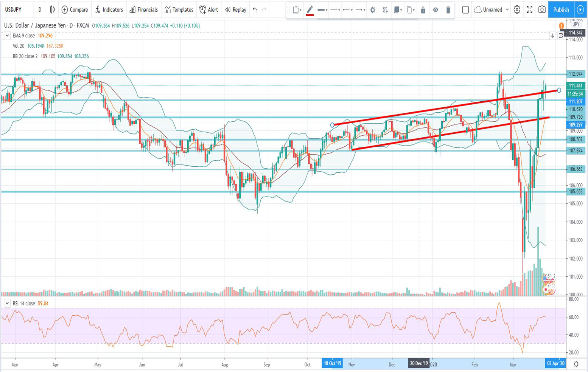Open the Unnamed layout dropdown

click(x=507, y=10)
